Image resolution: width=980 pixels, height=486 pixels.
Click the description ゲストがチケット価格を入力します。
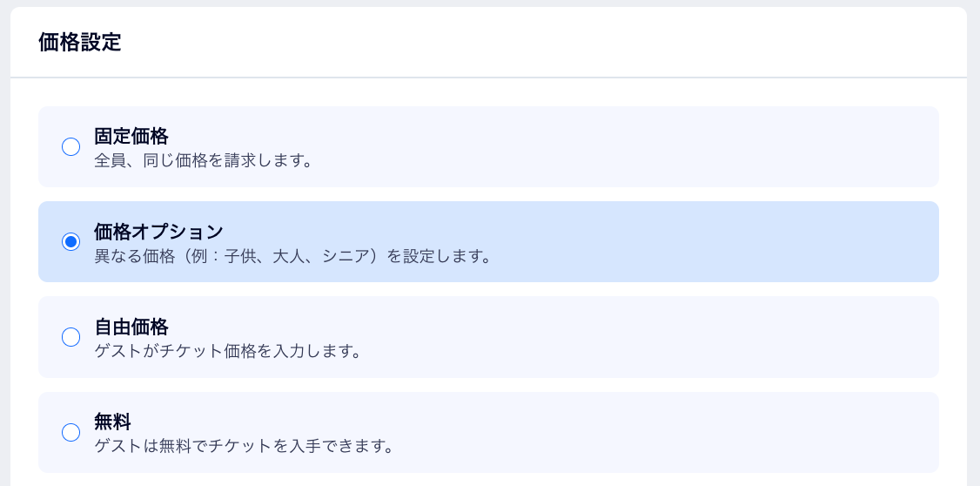pos(227,353)
